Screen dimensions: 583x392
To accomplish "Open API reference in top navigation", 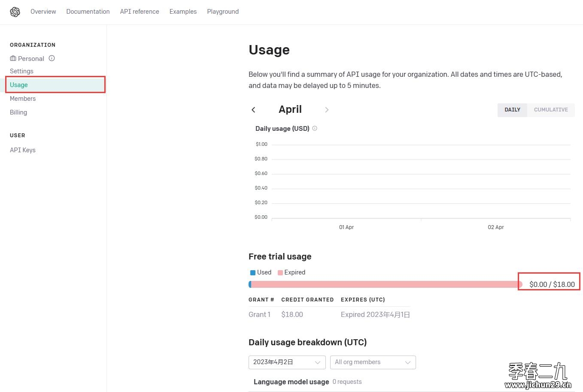I will pos(140,12).
